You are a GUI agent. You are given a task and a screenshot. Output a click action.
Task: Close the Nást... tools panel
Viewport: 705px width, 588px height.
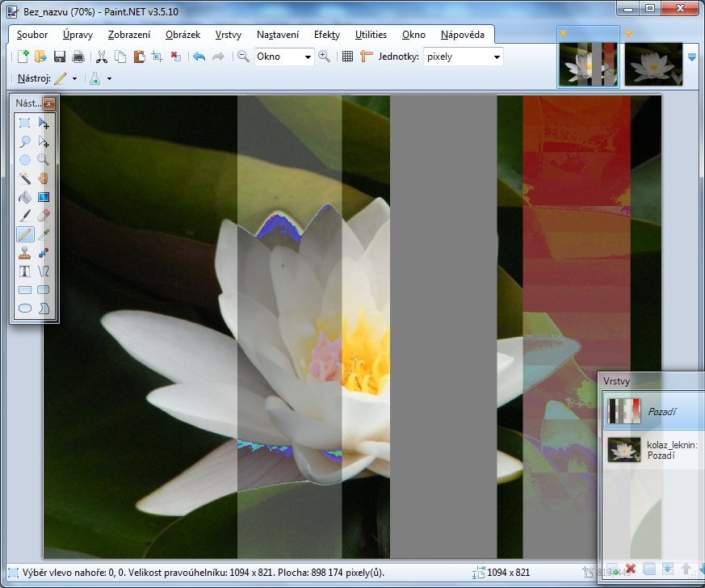click(49, 104)
